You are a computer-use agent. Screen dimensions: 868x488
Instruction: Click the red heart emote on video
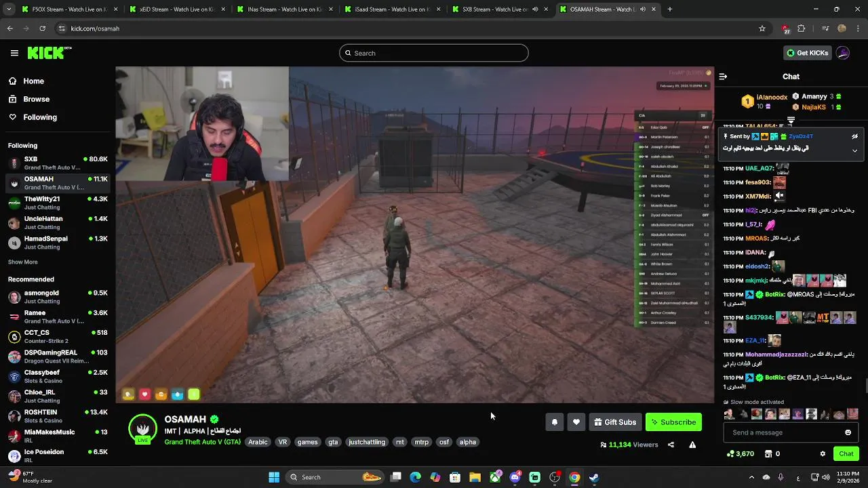[144, 394]
